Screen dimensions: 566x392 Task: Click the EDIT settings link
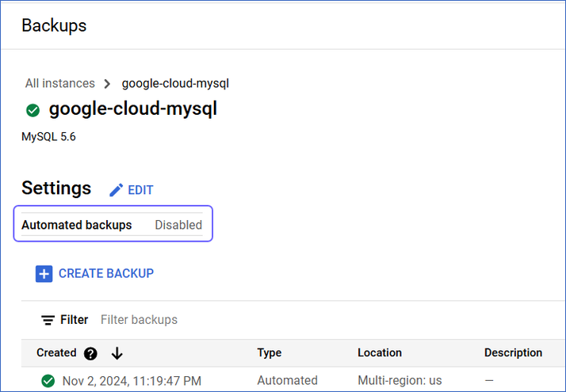pyautogui.click(x=140, y=190)
